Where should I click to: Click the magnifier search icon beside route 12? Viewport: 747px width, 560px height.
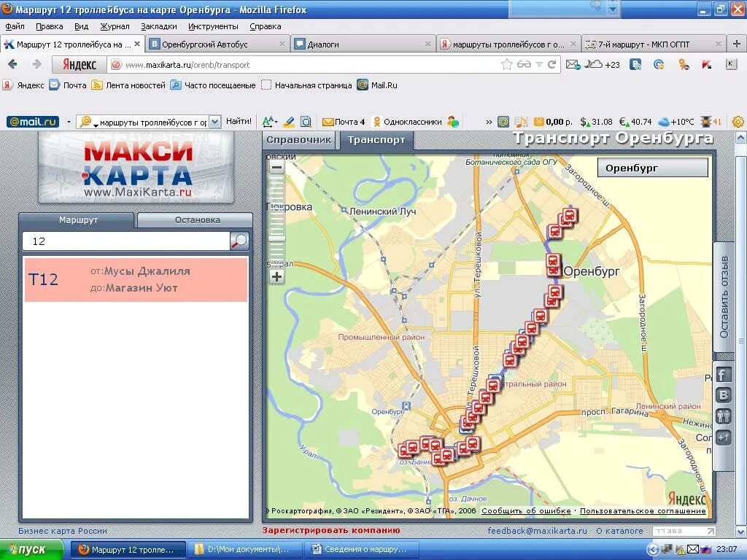(239, 241)
